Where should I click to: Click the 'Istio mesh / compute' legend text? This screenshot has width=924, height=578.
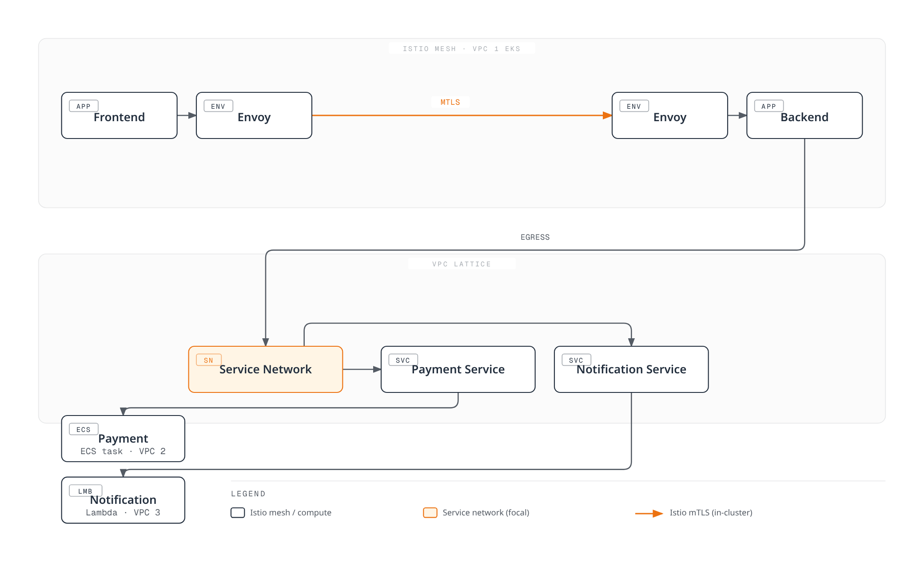[x=291, y=512]
